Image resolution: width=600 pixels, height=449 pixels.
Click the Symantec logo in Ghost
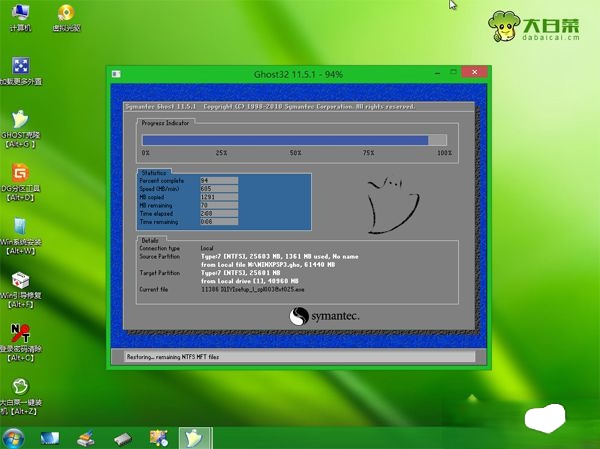pyautogui.click(x=324, y=316)
